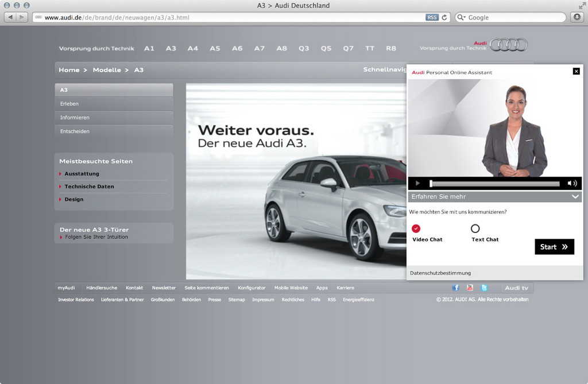
Task: Open the downloads button in toolbar
Action: (x=577, y=17)
